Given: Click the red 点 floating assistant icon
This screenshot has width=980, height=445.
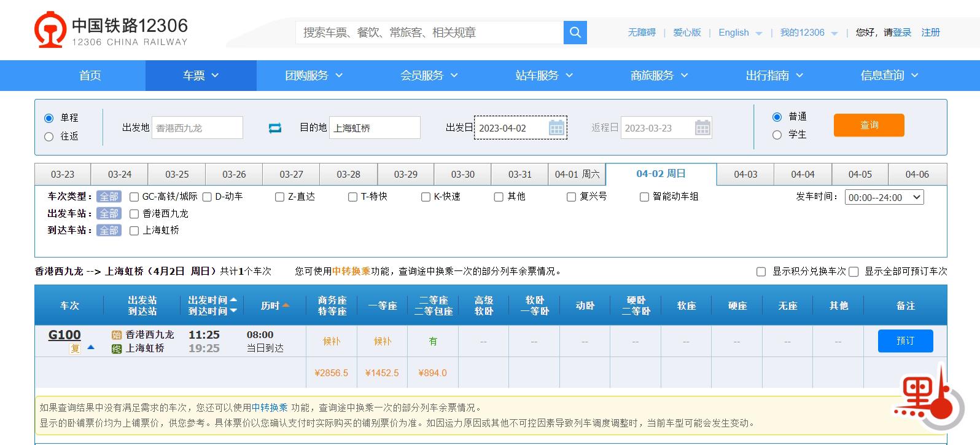Looking at the screenshot, I should [929, 400].
